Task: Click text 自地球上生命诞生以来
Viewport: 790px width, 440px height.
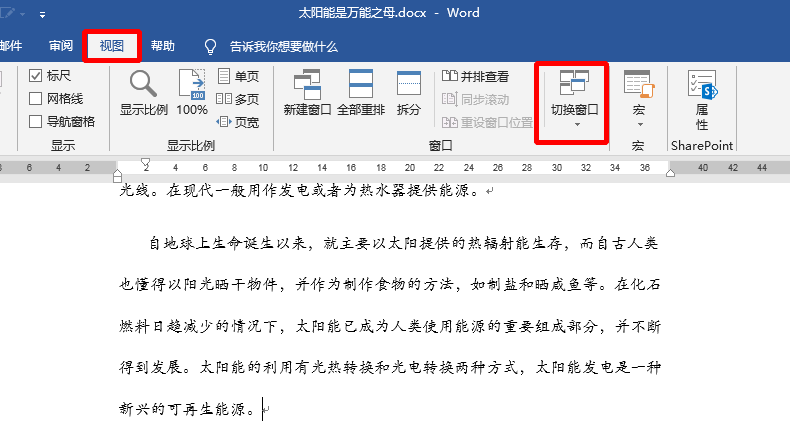Action: tap(228, 244)
